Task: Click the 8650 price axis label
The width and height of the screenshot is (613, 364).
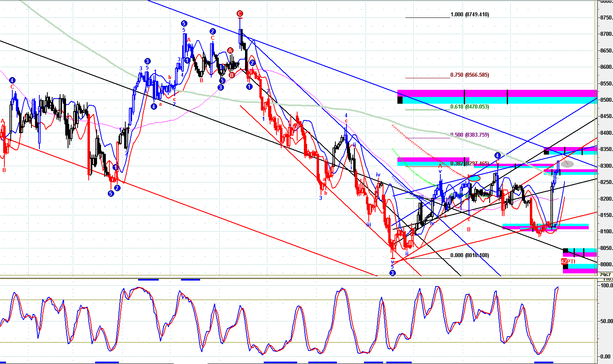Action: 607,51
